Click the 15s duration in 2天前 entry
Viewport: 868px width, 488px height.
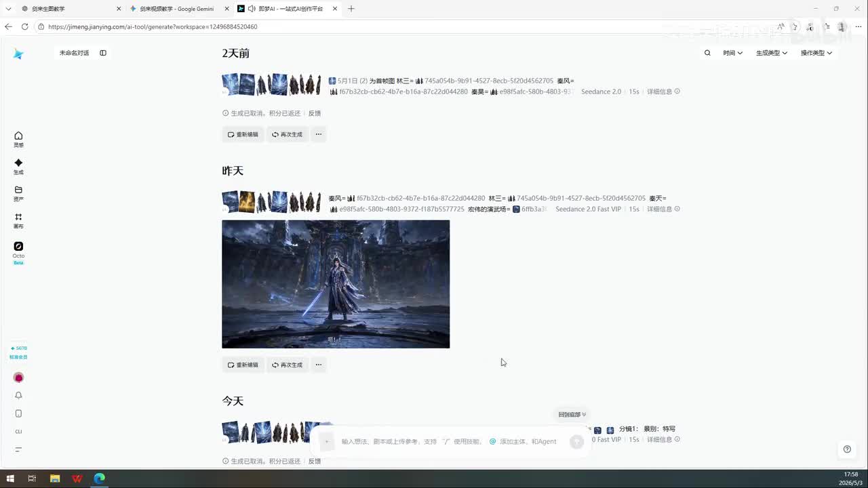coord(633,91)
